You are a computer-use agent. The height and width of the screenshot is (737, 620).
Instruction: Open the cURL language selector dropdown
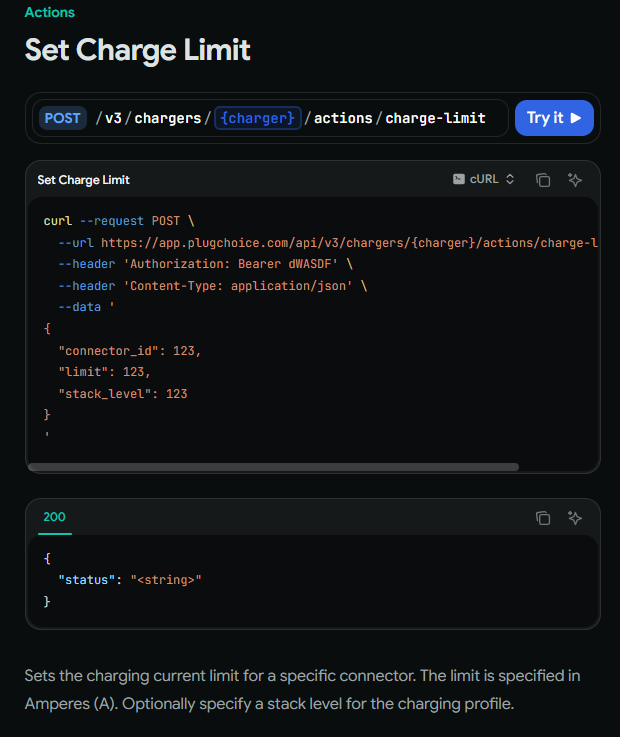tap(484, 179)
